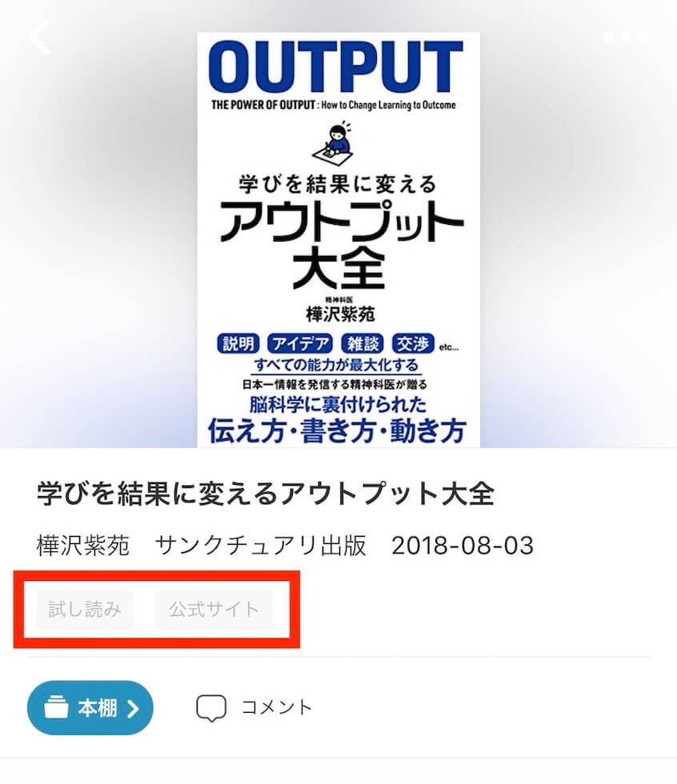The image size is (677, 784).
Task: Expand the 本棚 button chevron arrow
Action: click(x=133, y=708)
